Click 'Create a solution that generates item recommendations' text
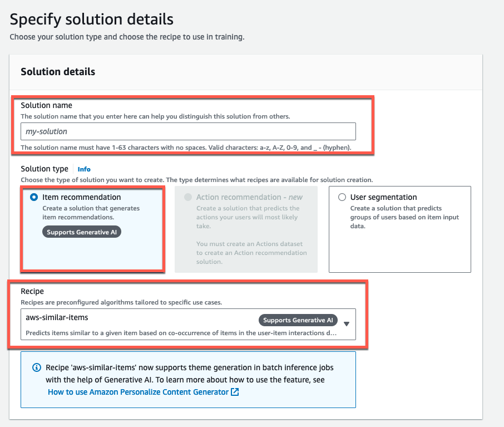Viewport: 504px width, 427px height. (x=91, y=213)
